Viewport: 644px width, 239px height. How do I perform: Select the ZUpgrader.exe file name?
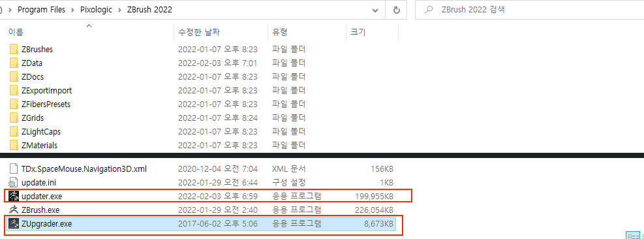(46, 224)
